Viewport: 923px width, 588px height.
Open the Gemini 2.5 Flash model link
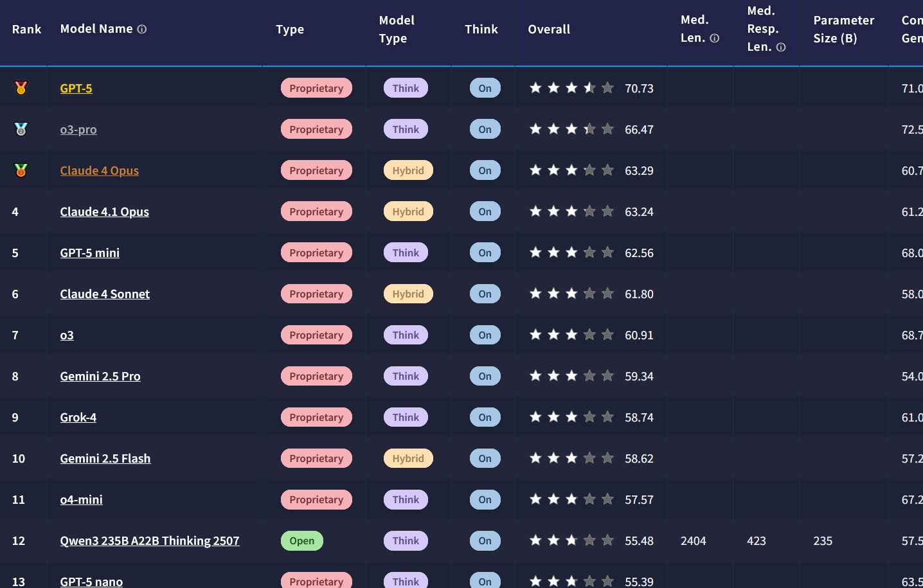click(x=105, y=459)
